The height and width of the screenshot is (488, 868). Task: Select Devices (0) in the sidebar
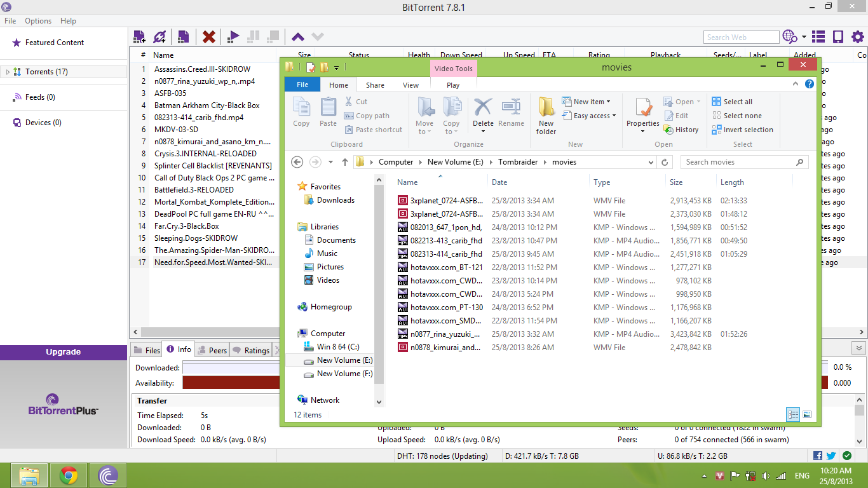[43, 123]
